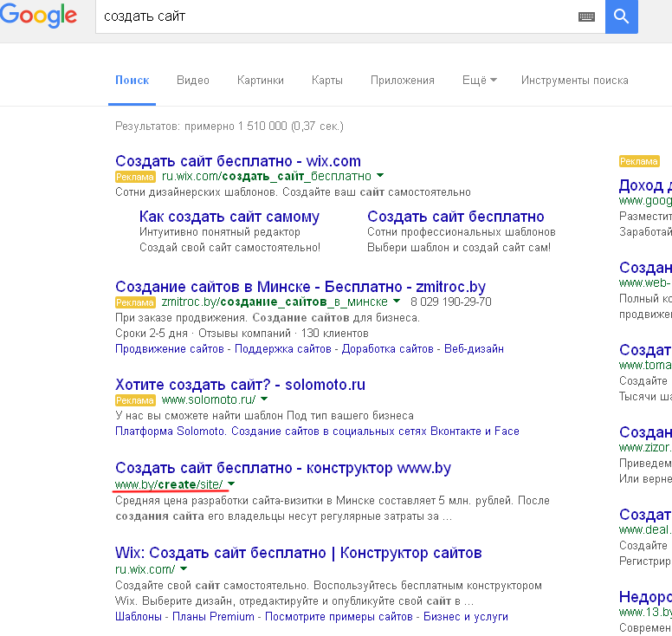Open the Приложения tab
This screenshot has width=672, height=636.
point(403,81)
